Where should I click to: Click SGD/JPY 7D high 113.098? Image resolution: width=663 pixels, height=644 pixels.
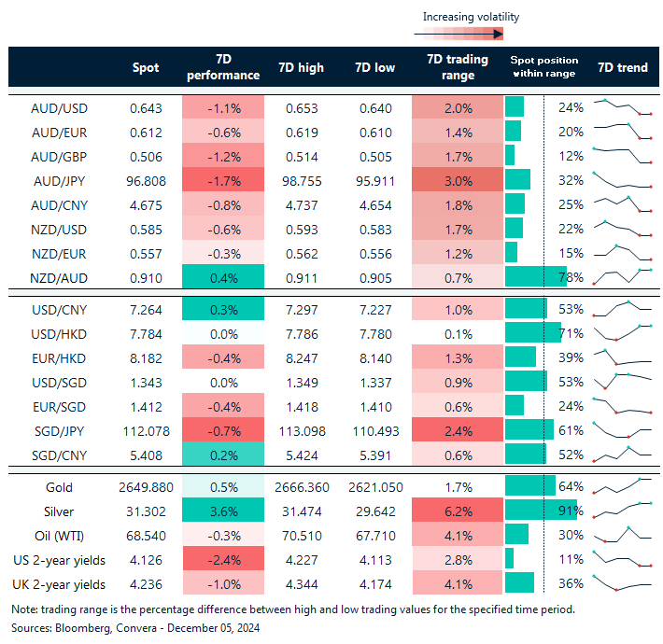pyautogui.click(x=302, y=431)
